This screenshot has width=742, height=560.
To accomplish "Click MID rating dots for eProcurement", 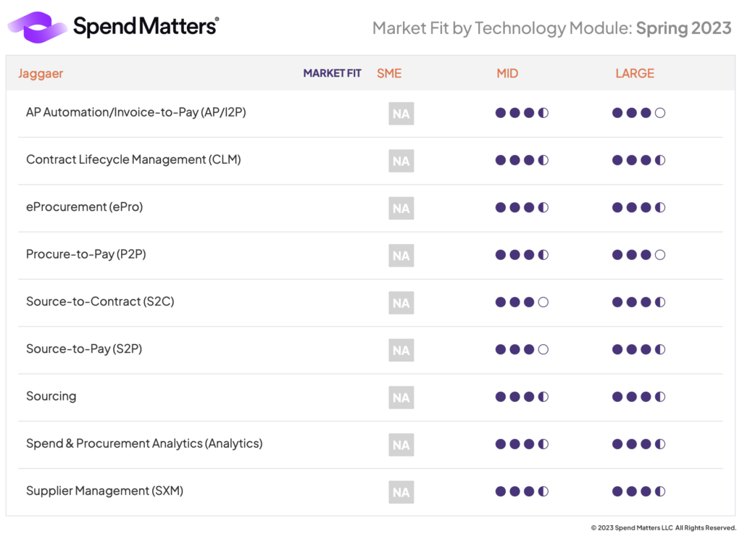I will [x=522, y=207].
